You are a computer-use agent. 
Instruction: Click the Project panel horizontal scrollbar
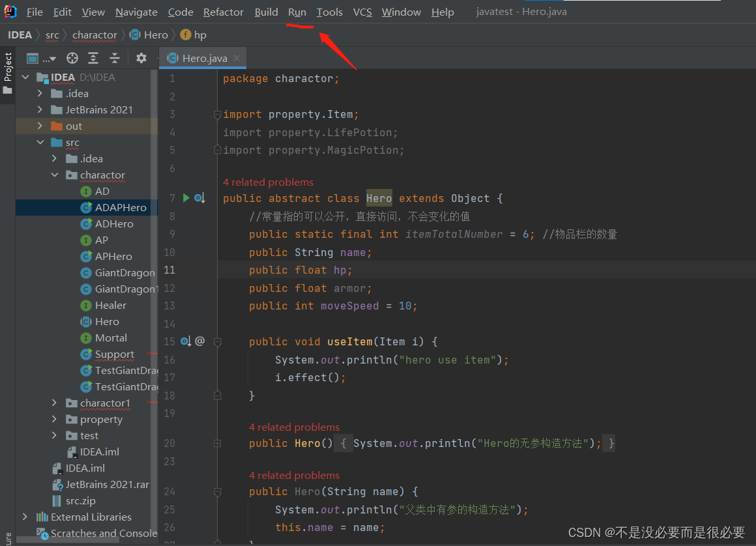click(68, 540)
